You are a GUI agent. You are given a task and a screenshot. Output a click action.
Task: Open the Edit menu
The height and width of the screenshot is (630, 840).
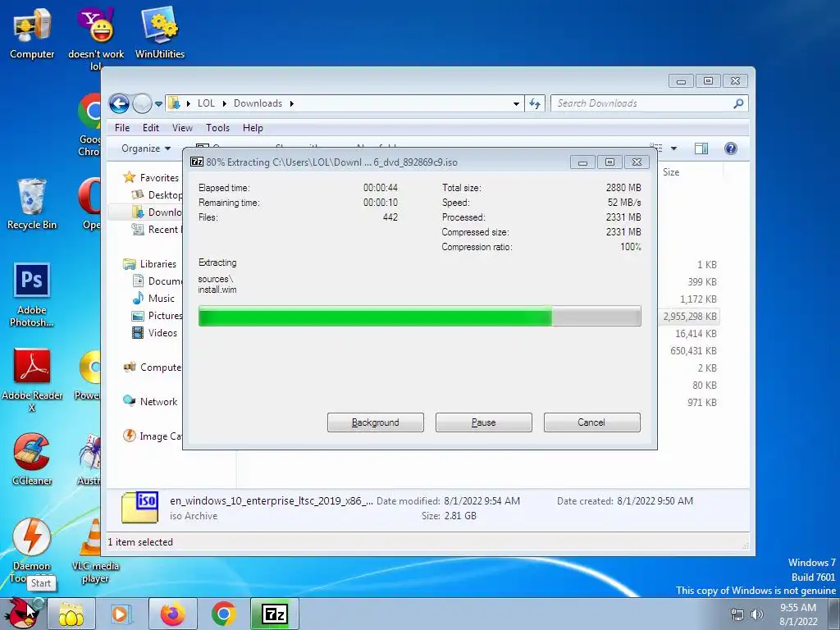pos(151,128)
